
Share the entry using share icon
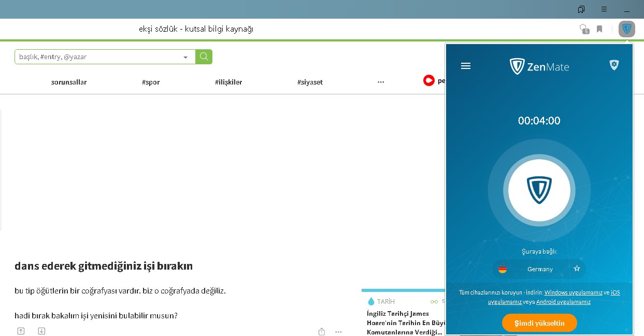point(322,331)
